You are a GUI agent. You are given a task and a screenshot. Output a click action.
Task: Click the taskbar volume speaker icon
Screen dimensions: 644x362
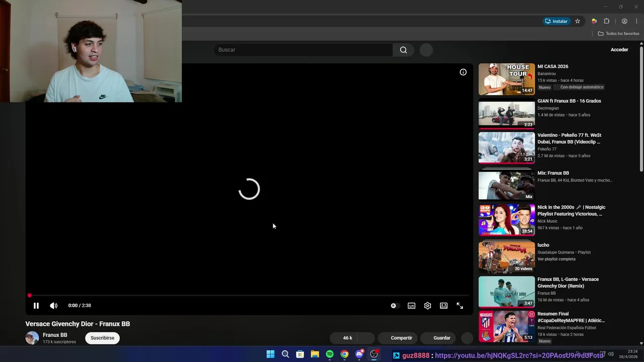click(611, 354)
